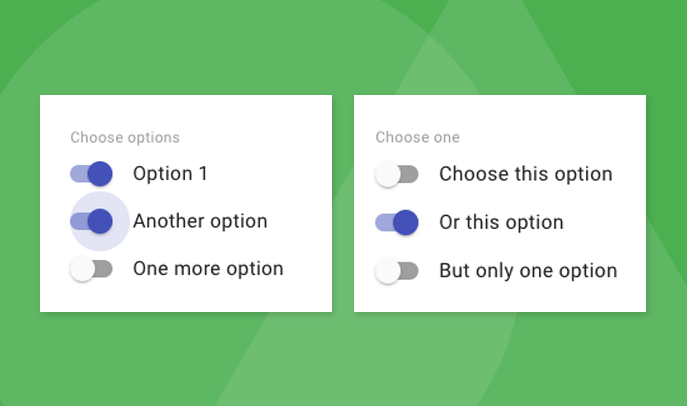
Task: Click the blue knob beside Or this option
Action: click(405, 222)
